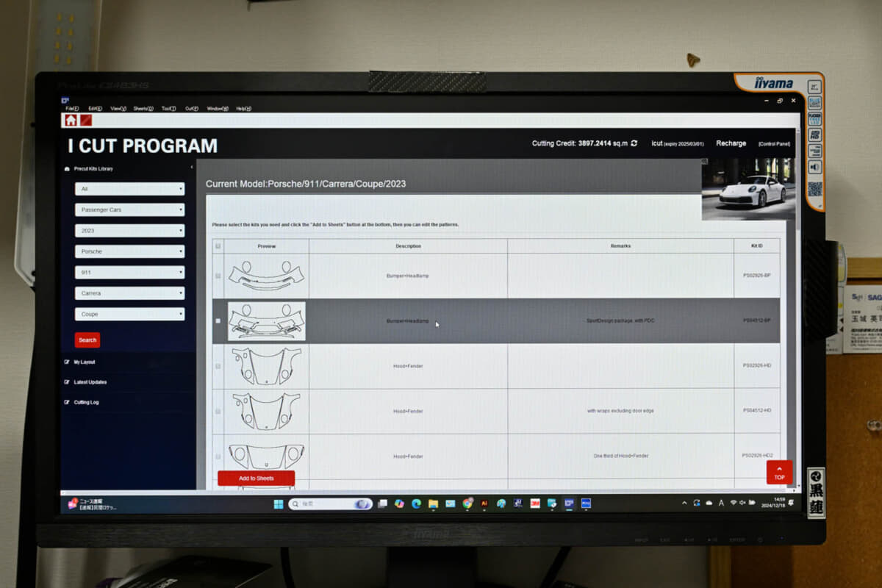Click the edit icon beside Cutting Log
882x588 pixels.
pos(67,402)
